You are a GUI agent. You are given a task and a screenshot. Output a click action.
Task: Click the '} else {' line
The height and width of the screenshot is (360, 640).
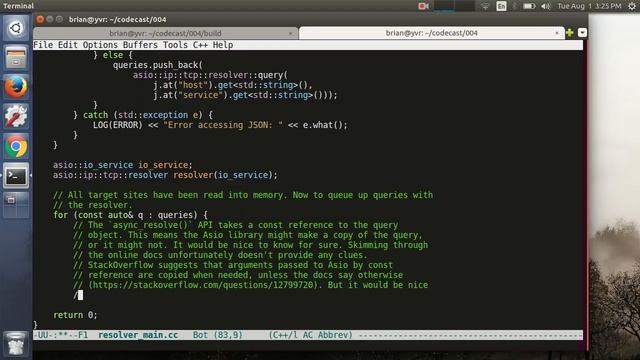tap(113, 55)
